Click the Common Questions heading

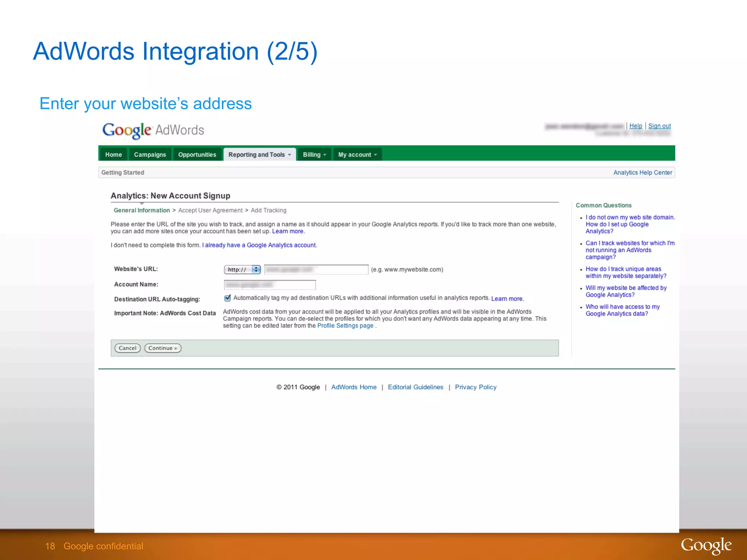604,205
